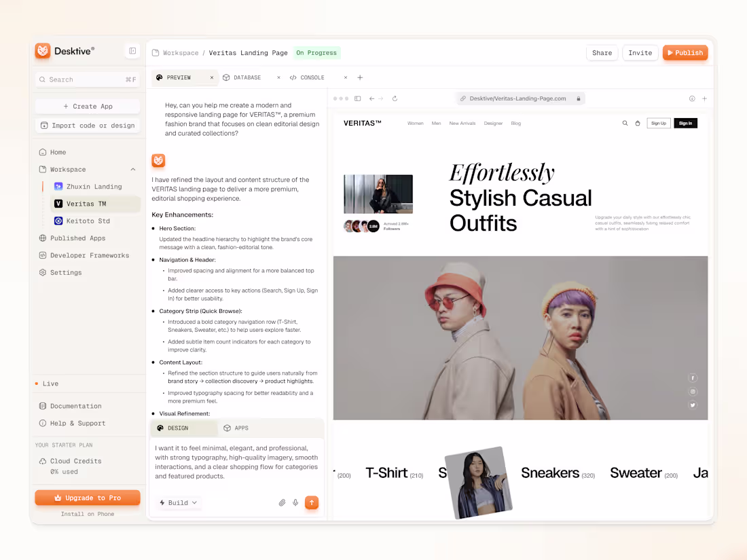Click Import code or design button
The height and width of the screenshot is (560, 747).
click(88, 126)
